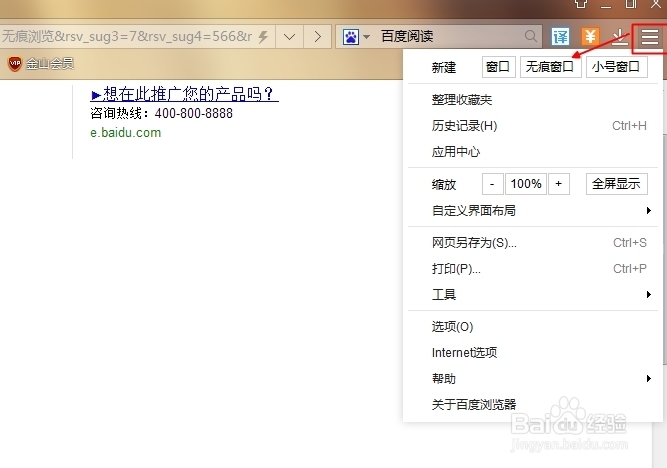Viewport: 667px width, 468px height.
Task: Click the 咨询热线：400-800-8888 text
Action: click(x=161, y=114)
